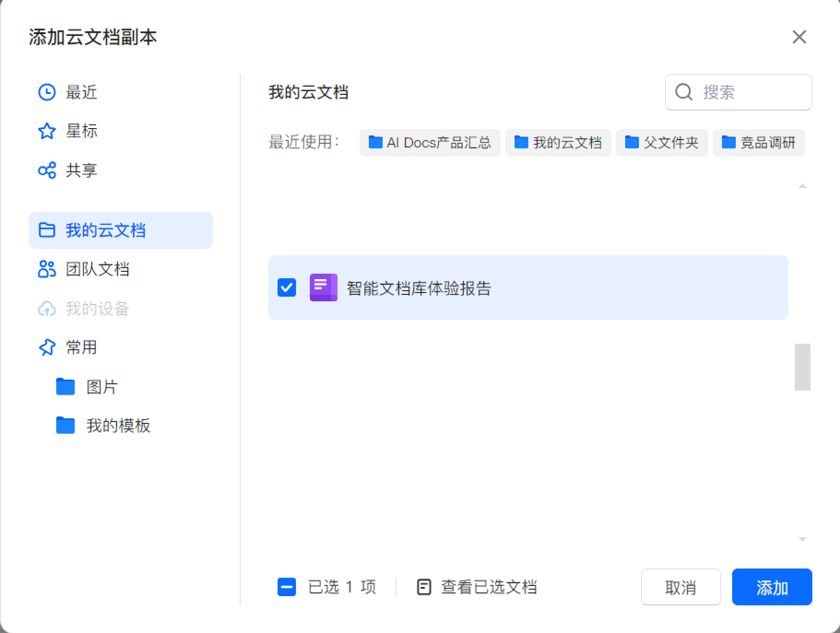Click the folder icon beside sidebar 我的云文档
Viewport: 840px width, 633px height.
47,230
